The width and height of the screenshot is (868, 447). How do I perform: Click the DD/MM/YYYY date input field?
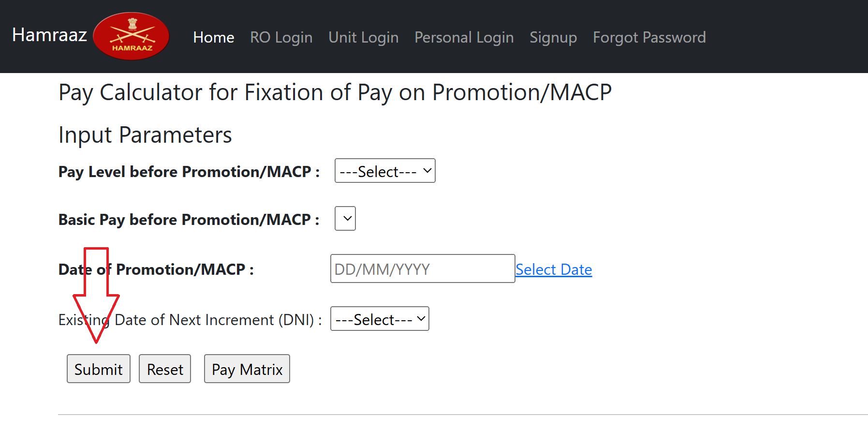422,268
